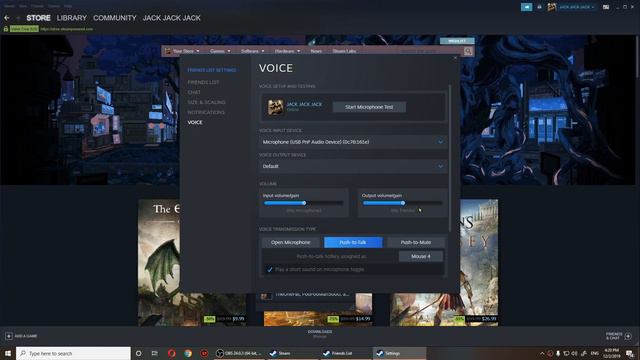This screenshot has height=360, width=640.
Task: Click the Wishlist button above store bar
Action: click(x=457, y=41)
